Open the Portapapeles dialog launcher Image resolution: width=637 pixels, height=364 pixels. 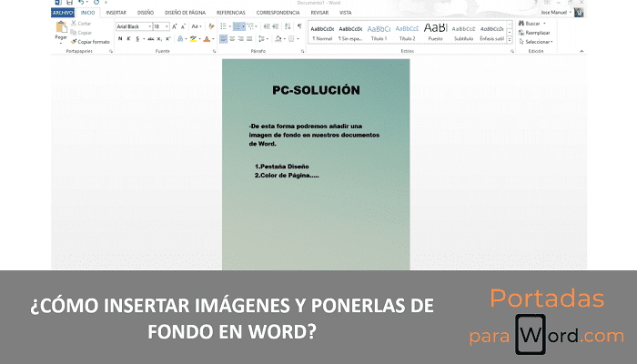pos(111,52)
